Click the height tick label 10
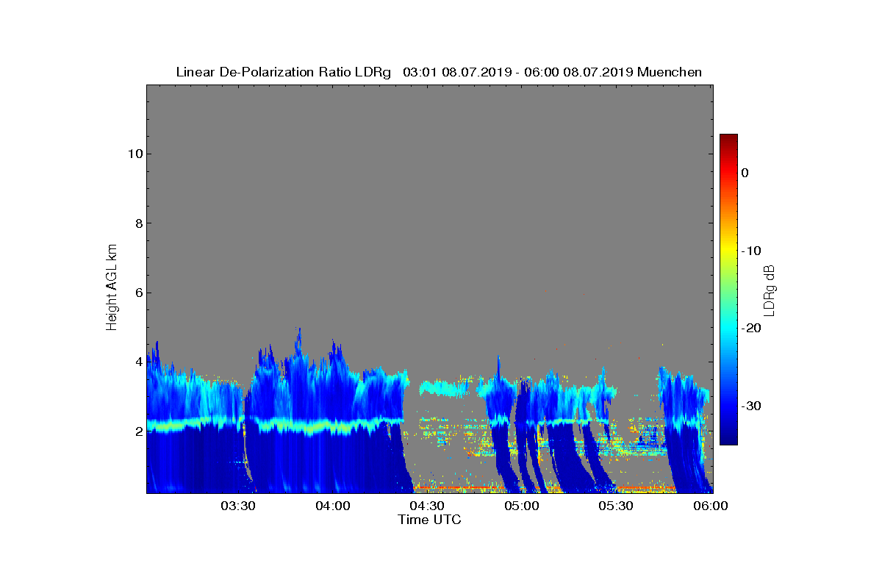The image size is (882, 588). pos(134,154)
